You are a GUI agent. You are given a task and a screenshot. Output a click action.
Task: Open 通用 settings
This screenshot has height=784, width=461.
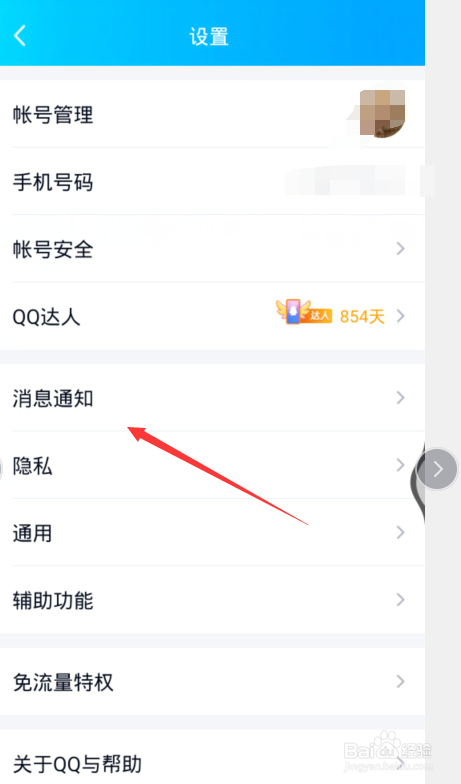pyautogui.click(x=212, y=532)
